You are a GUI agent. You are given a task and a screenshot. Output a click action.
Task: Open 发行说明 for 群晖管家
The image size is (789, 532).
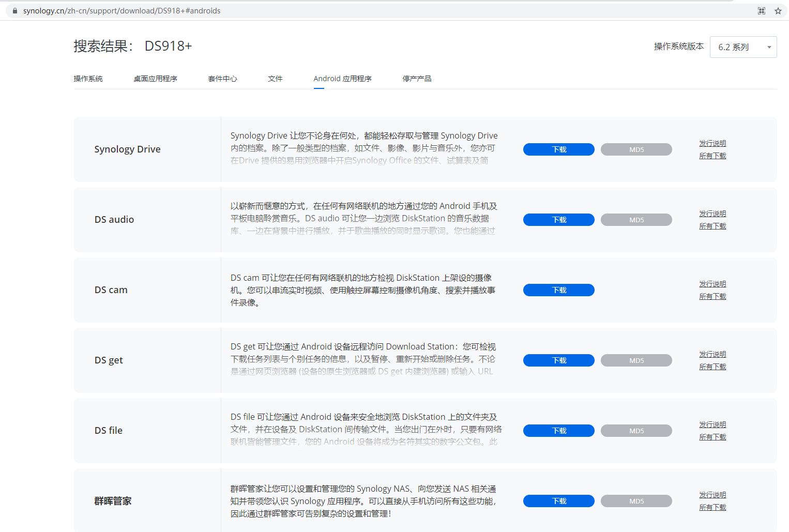coord(712,495)
